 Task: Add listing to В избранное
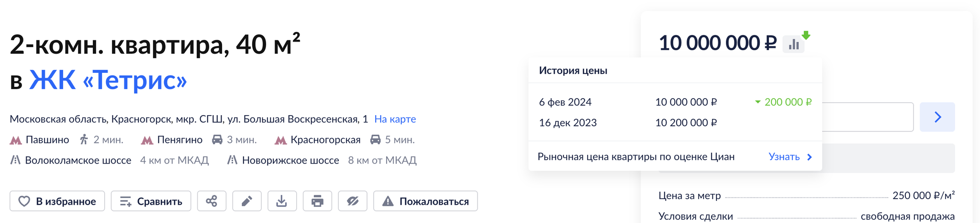click(x=57, y=201)
